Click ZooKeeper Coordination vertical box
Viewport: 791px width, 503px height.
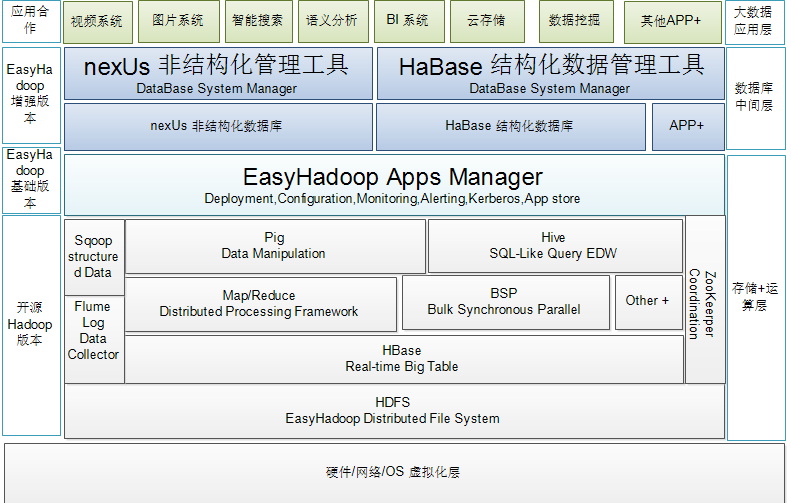coord(705,300)
